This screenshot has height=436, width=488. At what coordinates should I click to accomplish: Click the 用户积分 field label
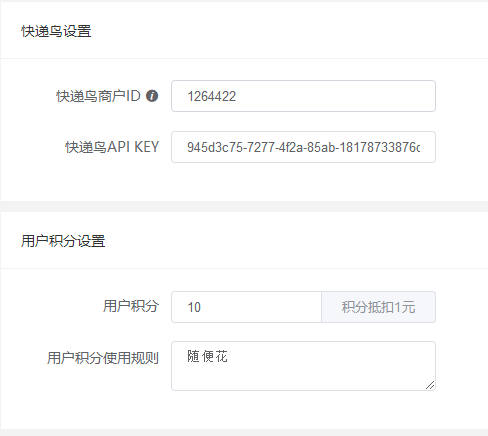(x=131, y=306)
